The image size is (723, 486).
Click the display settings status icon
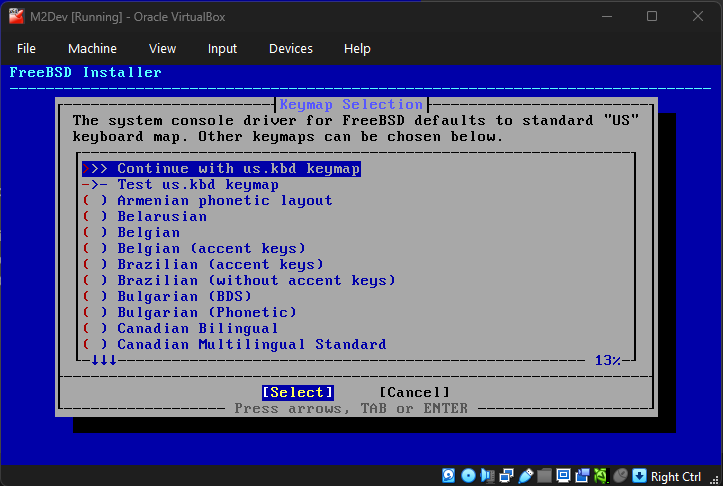click(x=562, y=475)
